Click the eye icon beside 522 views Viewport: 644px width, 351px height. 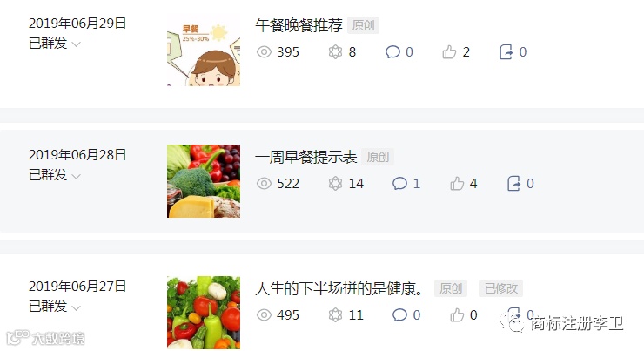(264, 184)
